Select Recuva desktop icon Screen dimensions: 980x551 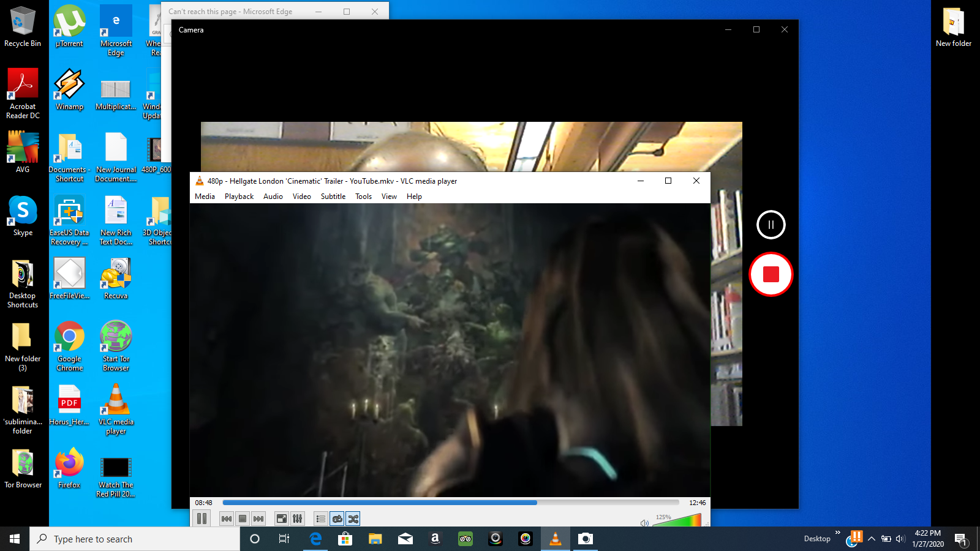116,279
